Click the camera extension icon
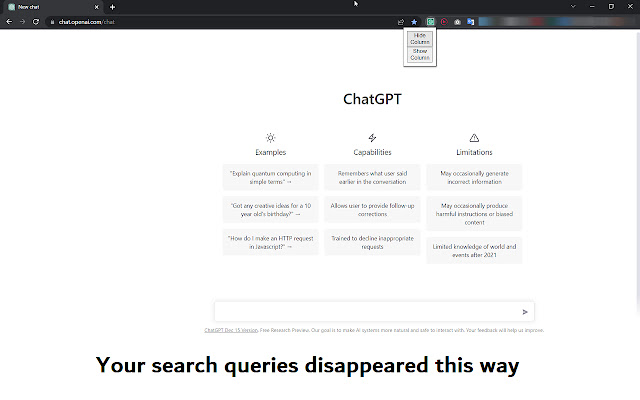The image size is (640, 400). click(458, 21)
